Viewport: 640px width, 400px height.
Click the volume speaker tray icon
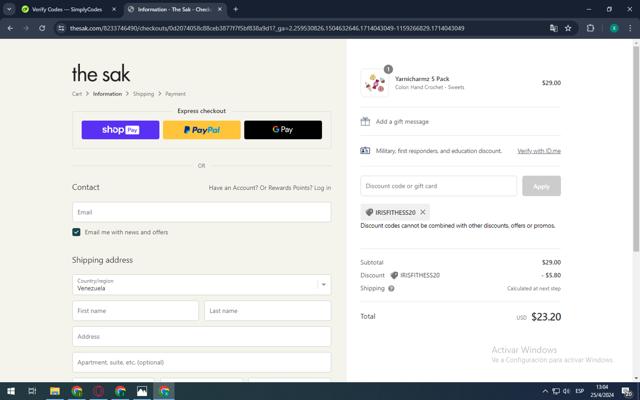tap(566, 391)
